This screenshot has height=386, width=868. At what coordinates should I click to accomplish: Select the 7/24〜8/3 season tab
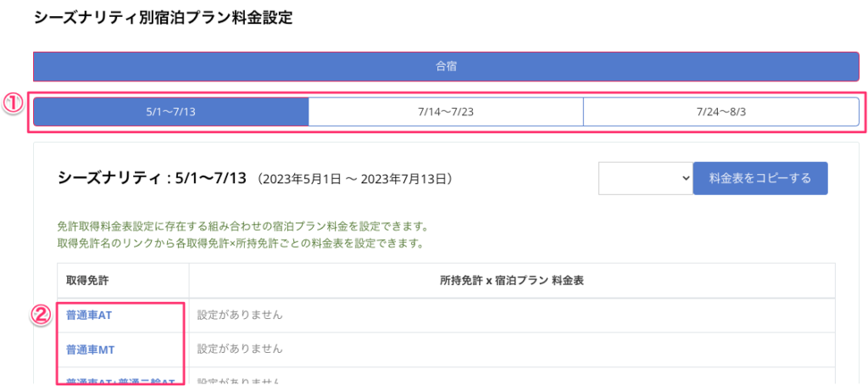[x=721, y=112]
